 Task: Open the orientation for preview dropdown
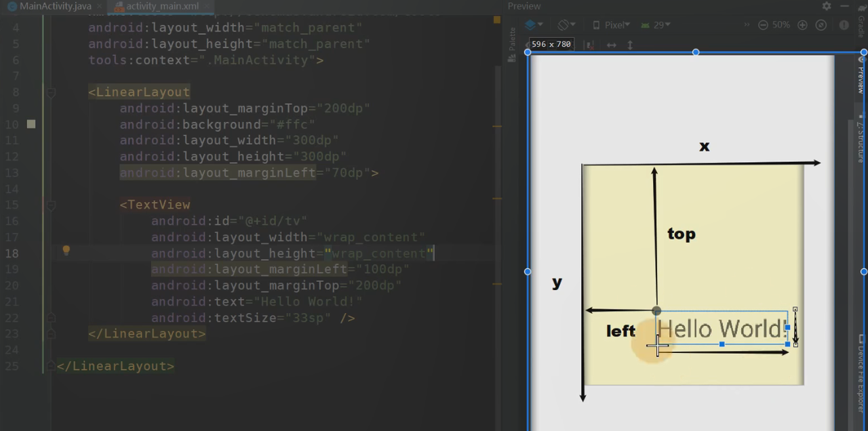click(x=566, y=24)
